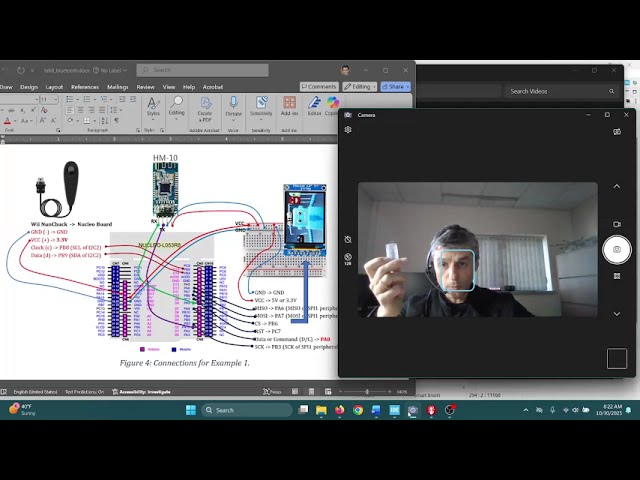640x480 pixels.
Task: Align paragraph text left
Action: point(70,110)
